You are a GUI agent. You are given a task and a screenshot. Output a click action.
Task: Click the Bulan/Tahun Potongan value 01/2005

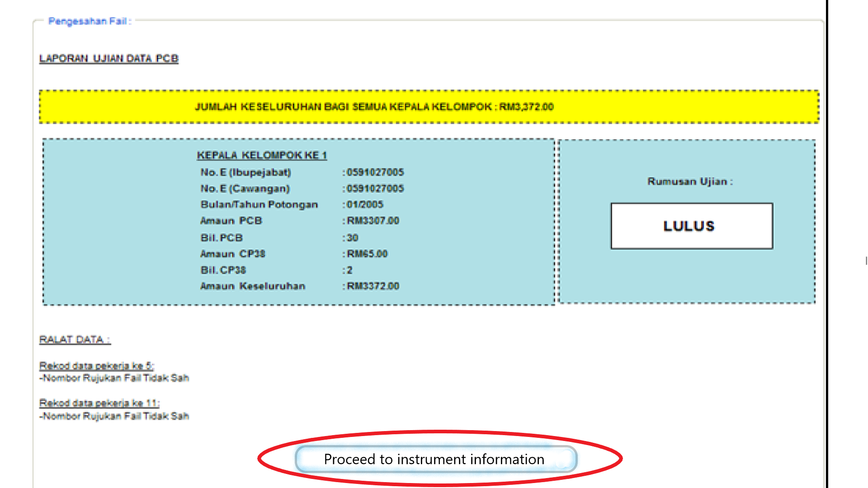(x=364, y=205)
